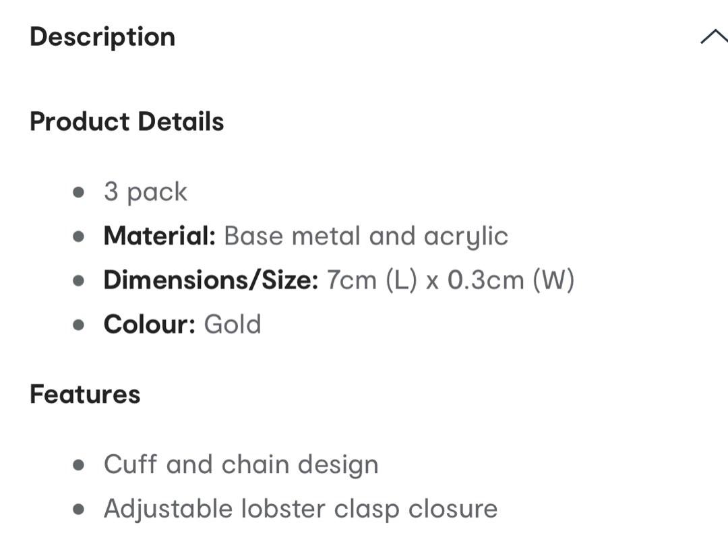The image size is (728, 560).
Task: Click the bold Colour label
Action: (x=149, y=325)
